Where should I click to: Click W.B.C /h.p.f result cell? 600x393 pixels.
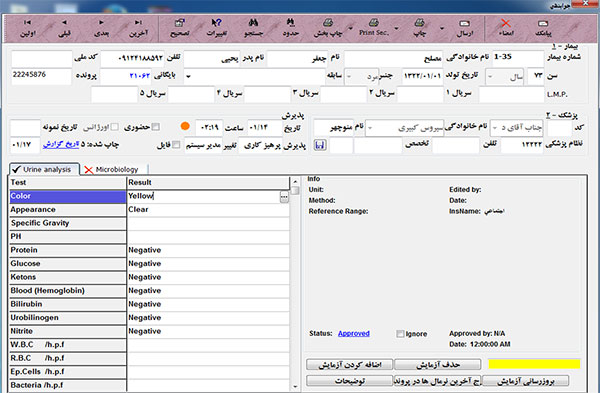(208, 345)
